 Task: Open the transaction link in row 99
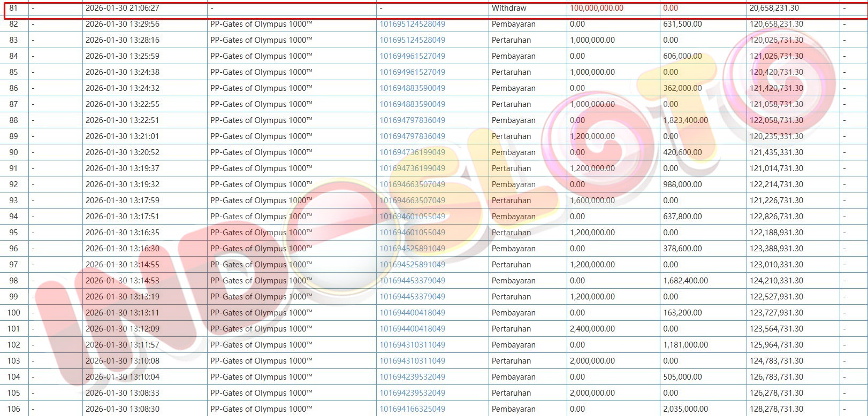point(412,297)
